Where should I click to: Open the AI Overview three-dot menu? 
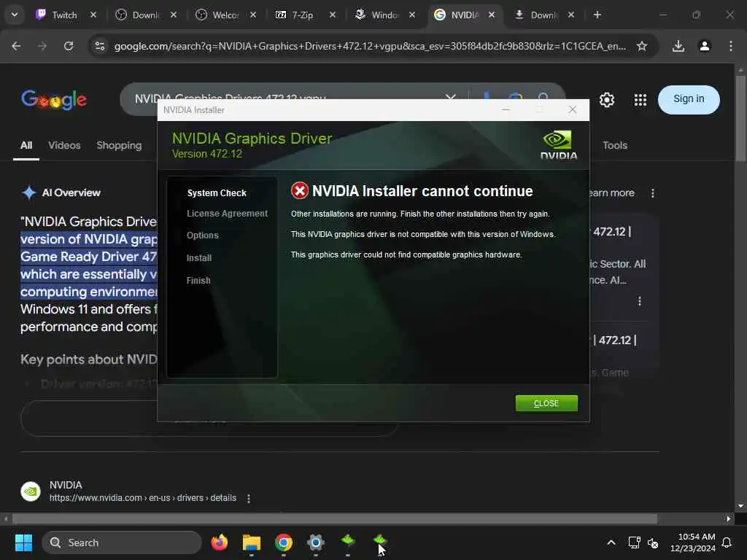click(653, 192)
